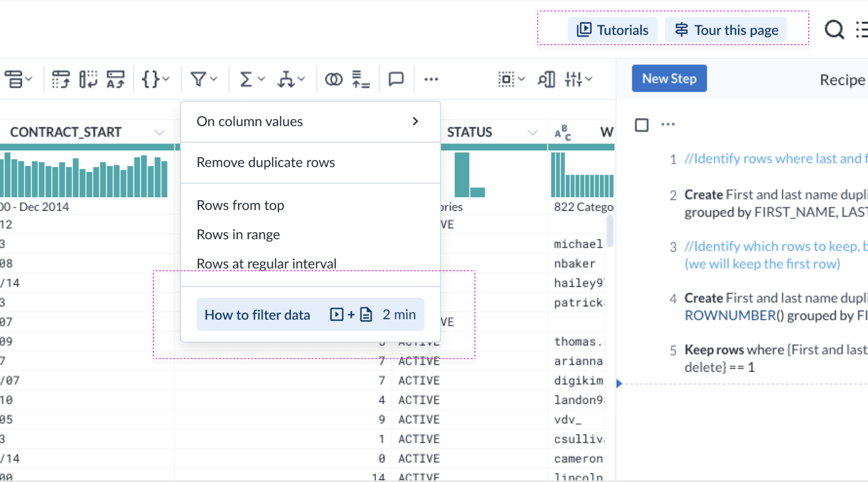The image size is (868, 482).
Task: Click the New Step button
Action: (x=669, y=79)
